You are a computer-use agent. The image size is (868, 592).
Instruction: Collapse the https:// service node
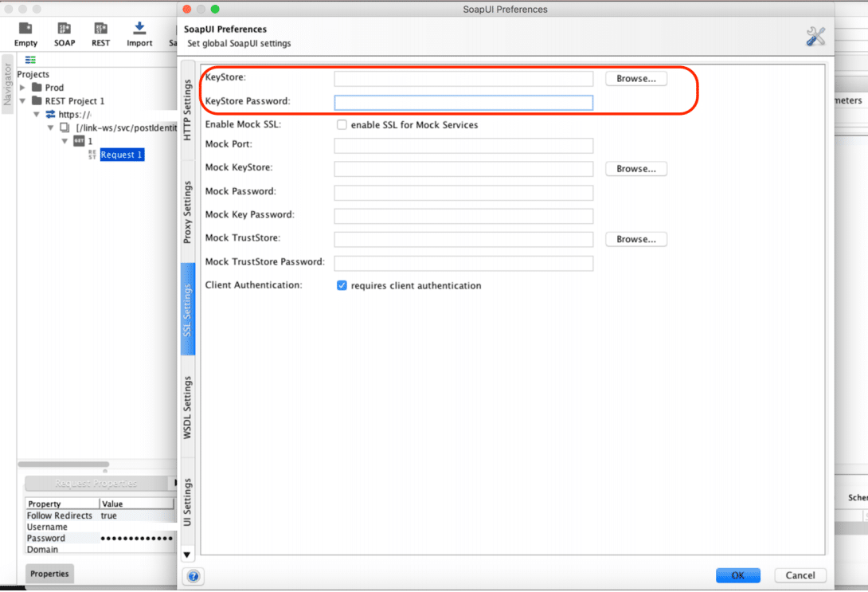pyautogui.click(x=37, y=114)
